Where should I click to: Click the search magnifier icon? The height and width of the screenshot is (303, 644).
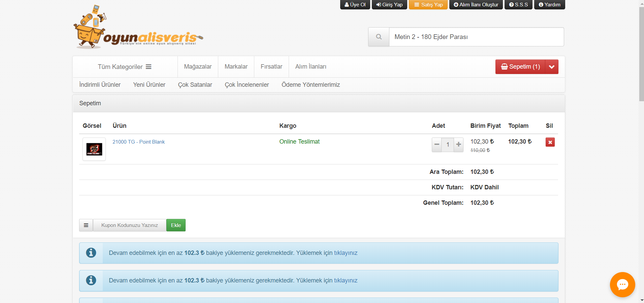pyautogui.click(x=379, y=37)
